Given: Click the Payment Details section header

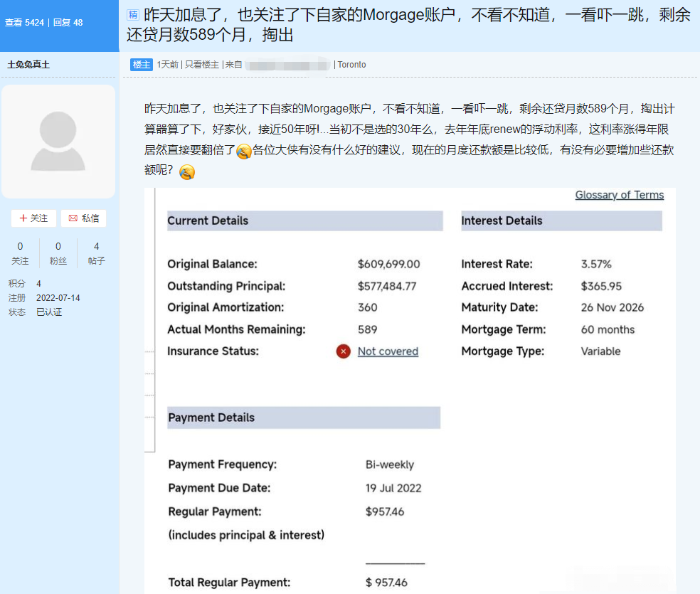Looking at the screenshot, I should coord(211,418).
